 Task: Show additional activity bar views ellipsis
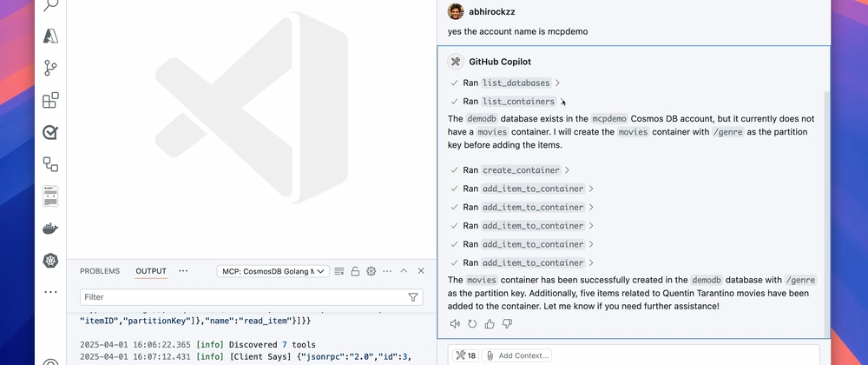pos(50,292)
